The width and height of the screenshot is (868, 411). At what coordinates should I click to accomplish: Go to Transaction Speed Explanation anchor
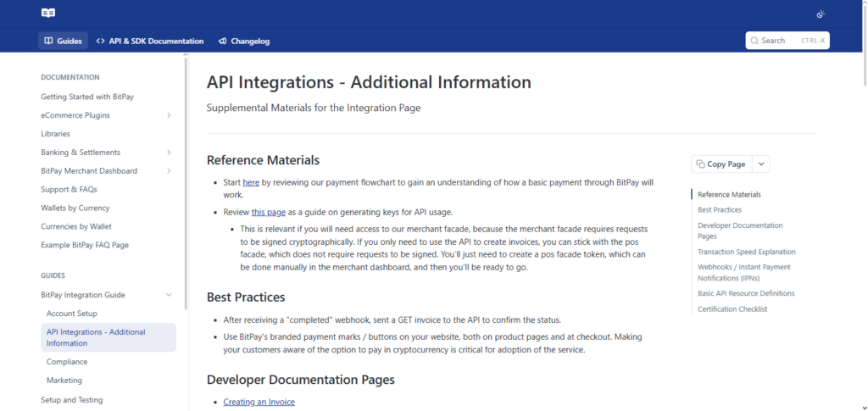coord(746,252)
